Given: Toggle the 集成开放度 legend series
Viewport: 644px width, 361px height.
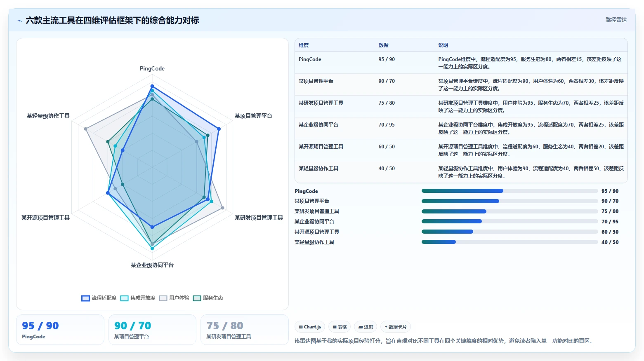Looking at the screenshot, I should 138,298.
